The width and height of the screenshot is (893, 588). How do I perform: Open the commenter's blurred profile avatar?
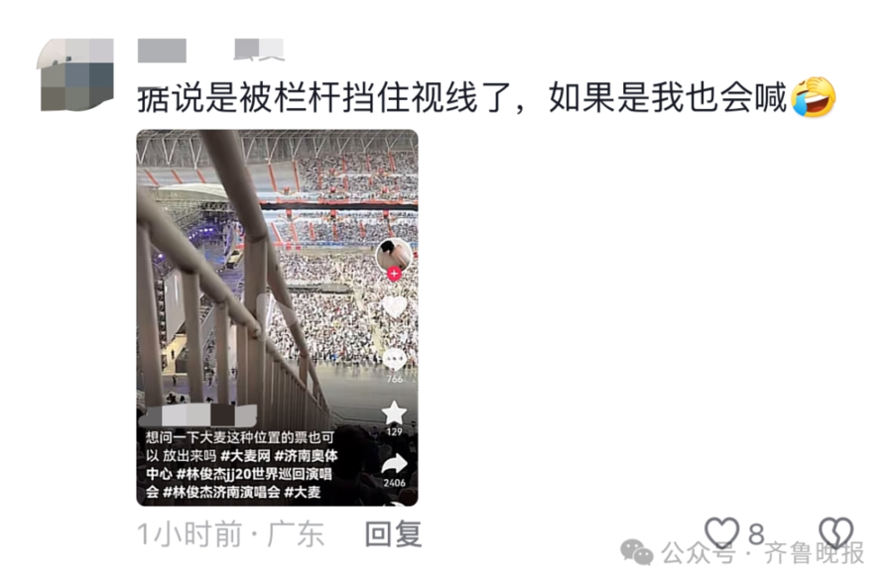click(76, 74)
